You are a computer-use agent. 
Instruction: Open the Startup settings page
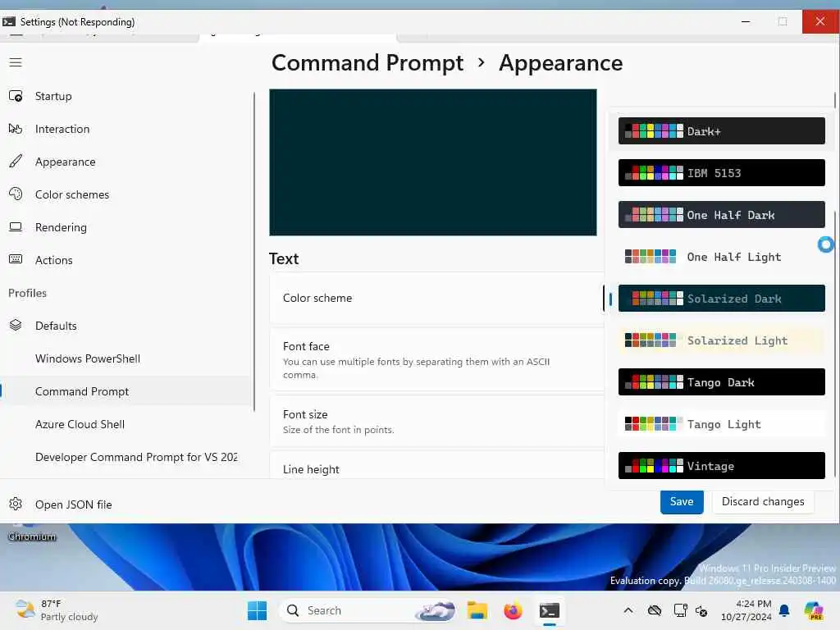tap(126, 96)
